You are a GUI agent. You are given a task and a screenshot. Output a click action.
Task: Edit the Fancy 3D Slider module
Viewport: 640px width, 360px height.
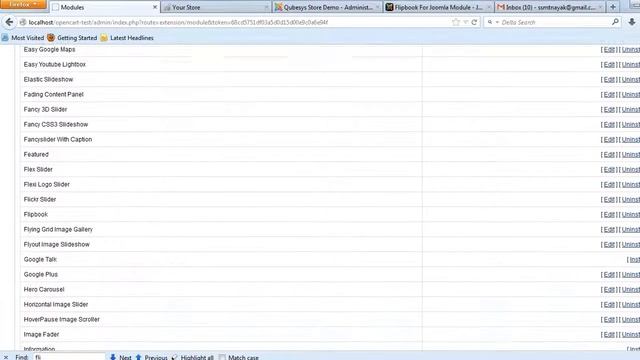pos(609,109)
